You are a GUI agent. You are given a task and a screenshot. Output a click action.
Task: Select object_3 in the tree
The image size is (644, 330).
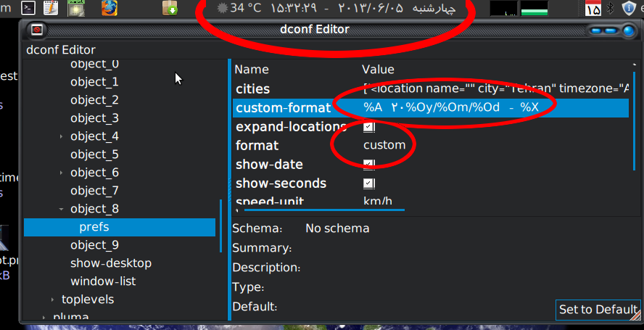tap(94, 118)
